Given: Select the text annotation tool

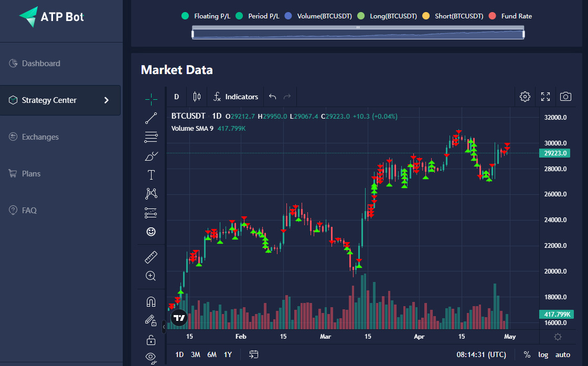Looking at the screenshot, I should [151, 175].
